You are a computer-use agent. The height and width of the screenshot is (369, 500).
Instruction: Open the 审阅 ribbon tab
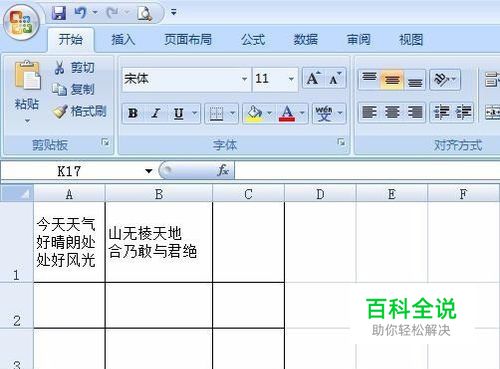click(x=359, y=40)
